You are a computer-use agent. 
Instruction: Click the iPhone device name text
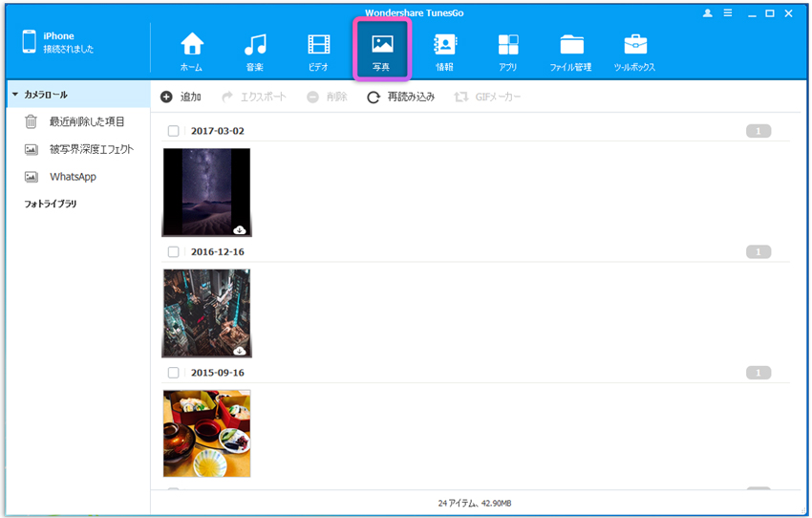[x=58, y=36]
